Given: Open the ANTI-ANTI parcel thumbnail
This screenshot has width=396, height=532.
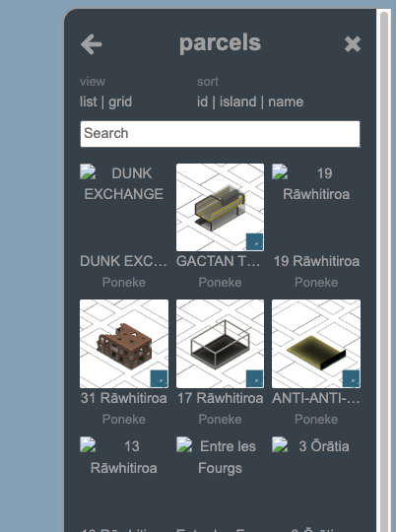Looking at the screenshot, I should coord(316,344).
